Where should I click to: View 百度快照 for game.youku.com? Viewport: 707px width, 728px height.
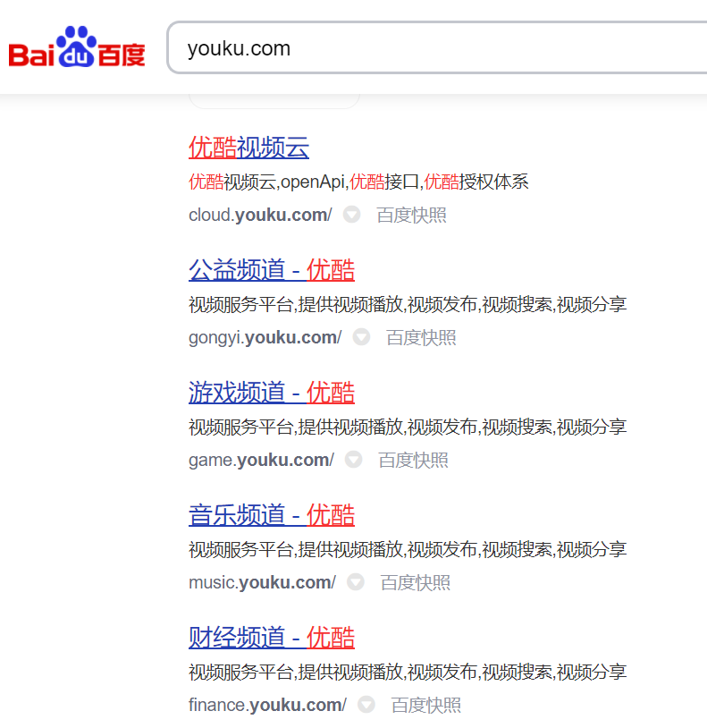pos(413,461)
